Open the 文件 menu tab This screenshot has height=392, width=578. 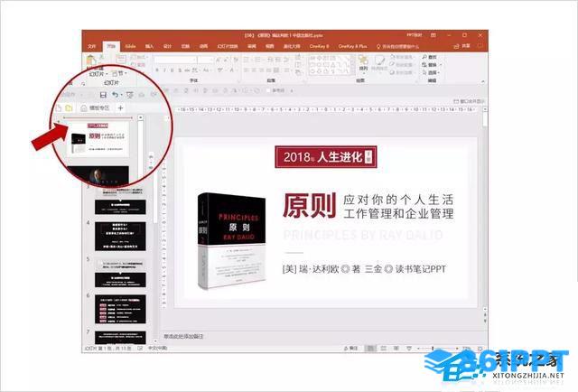(91, 46)
